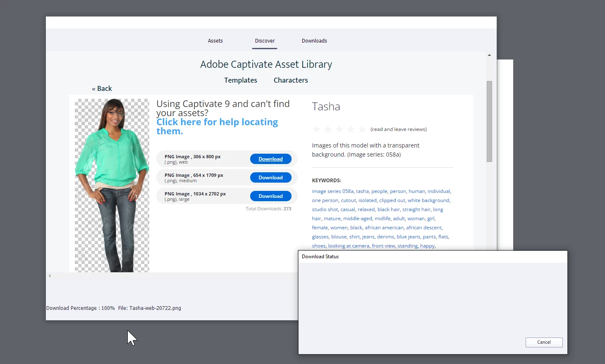
Task: Open the 'people' keyword link
Action: 379,191
